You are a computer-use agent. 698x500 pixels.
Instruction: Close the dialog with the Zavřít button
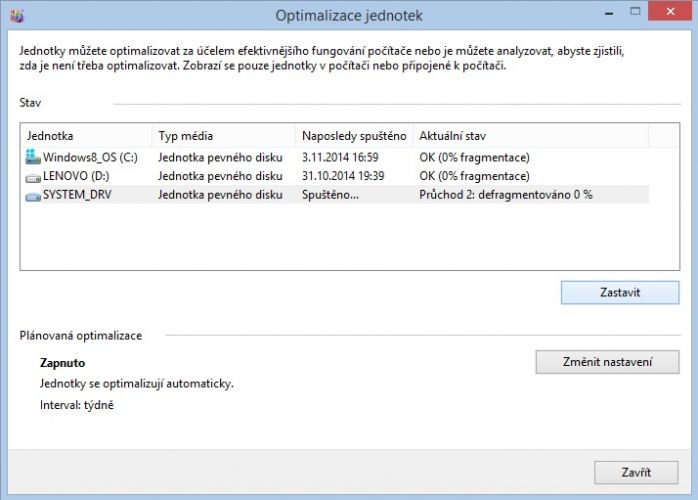coord(636,472)
